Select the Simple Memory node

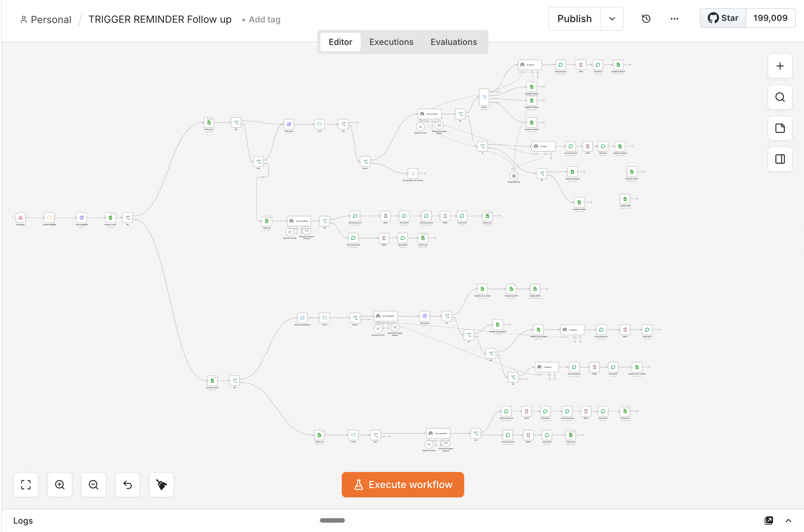(x=514, y=176)
